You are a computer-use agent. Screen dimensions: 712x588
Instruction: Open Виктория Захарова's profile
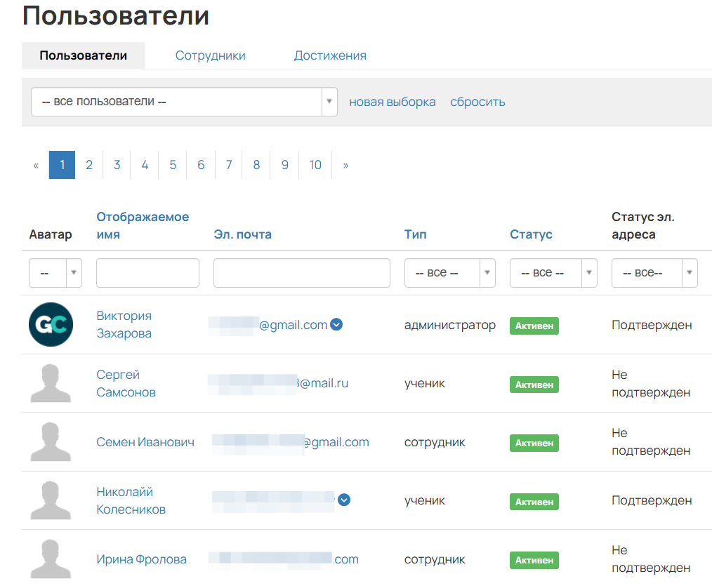(126, 326)
